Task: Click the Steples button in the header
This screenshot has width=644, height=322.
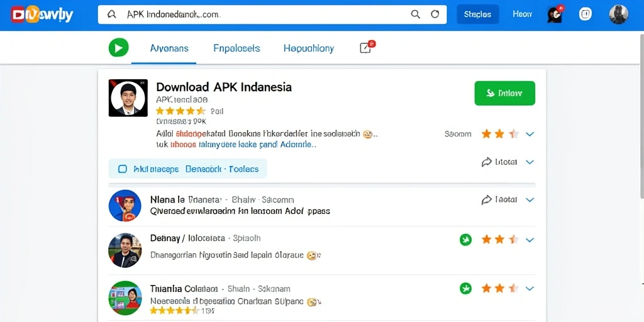Action: 478,14
